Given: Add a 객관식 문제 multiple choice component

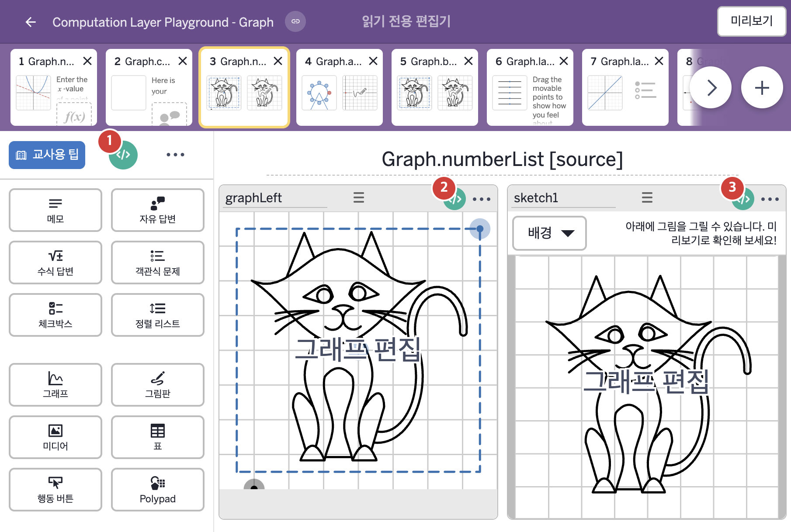Looking at the screenshot, I should (x=158, y=263).
